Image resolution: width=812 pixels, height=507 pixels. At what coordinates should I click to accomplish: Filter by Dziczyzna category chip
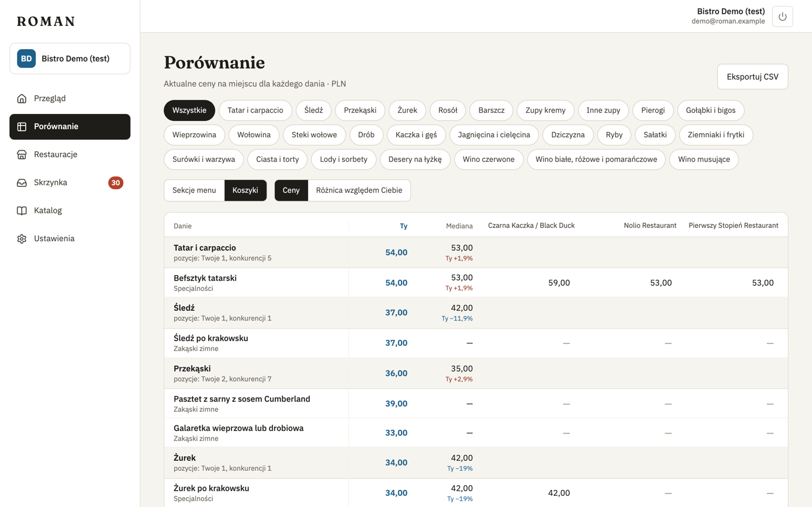(568, 135)
